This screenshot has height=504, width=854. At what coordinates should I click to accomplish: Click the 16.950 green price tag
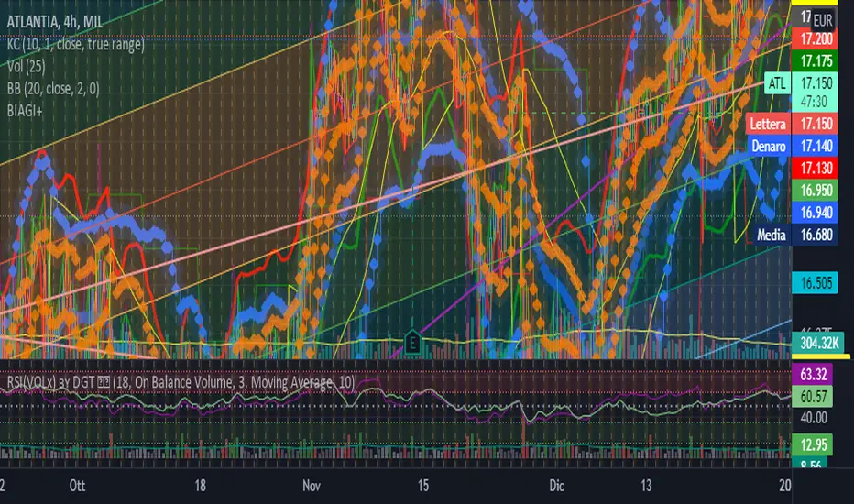816,191
